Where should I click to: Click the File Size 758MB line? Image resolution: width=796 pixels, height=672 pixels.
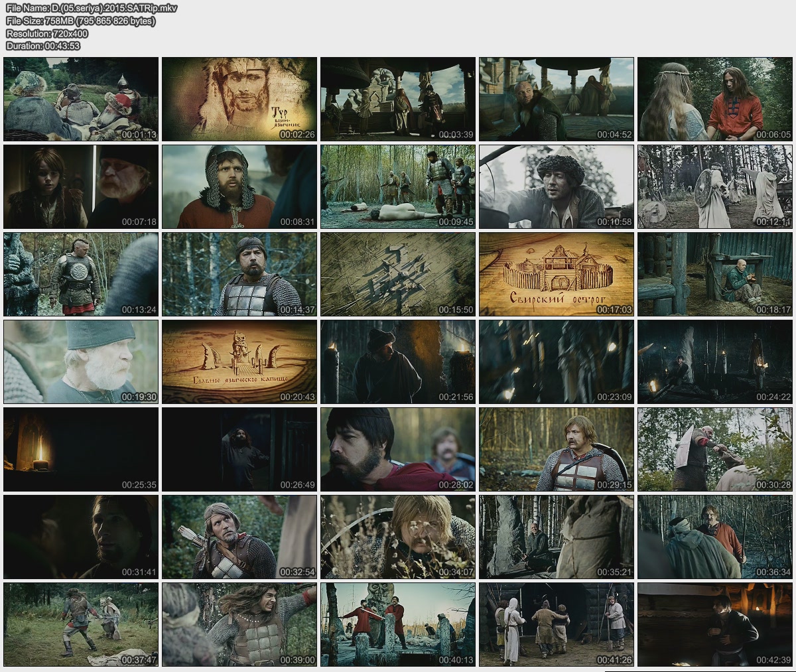(x=80, y=21)
